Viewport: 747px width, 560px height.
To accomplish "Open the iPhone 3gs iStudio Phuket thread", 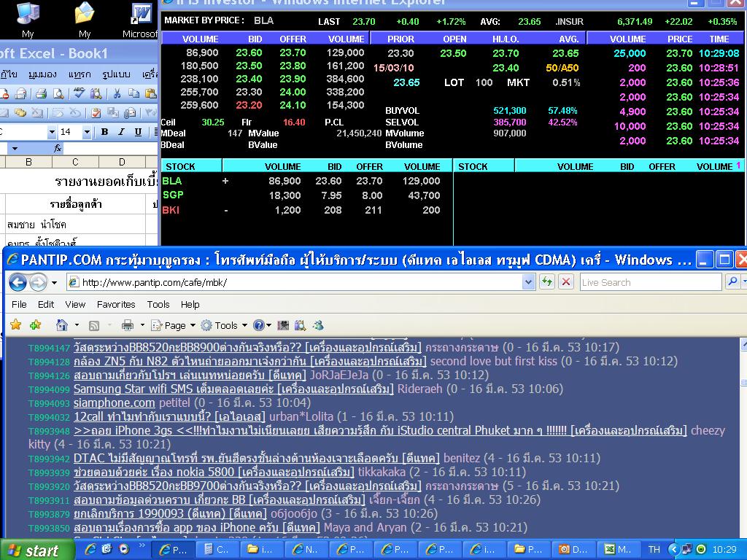I will (380, 430).
